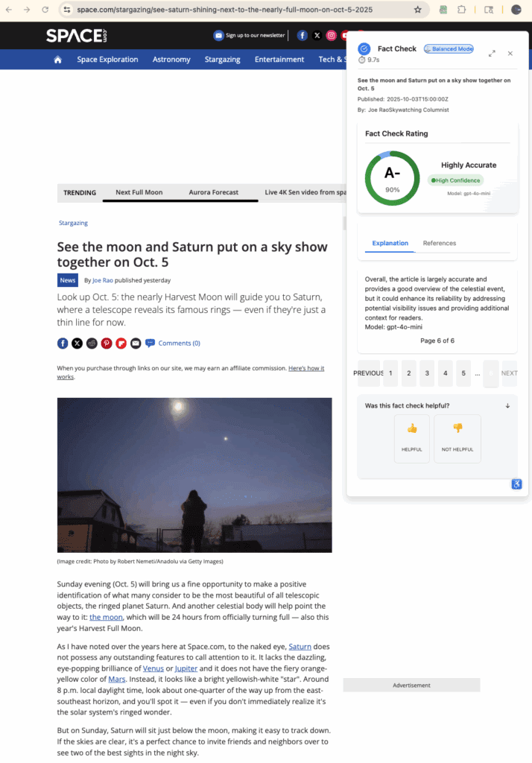Click the accessibility icon in panel corner
The image size is (532, 763).
(516, 484)
